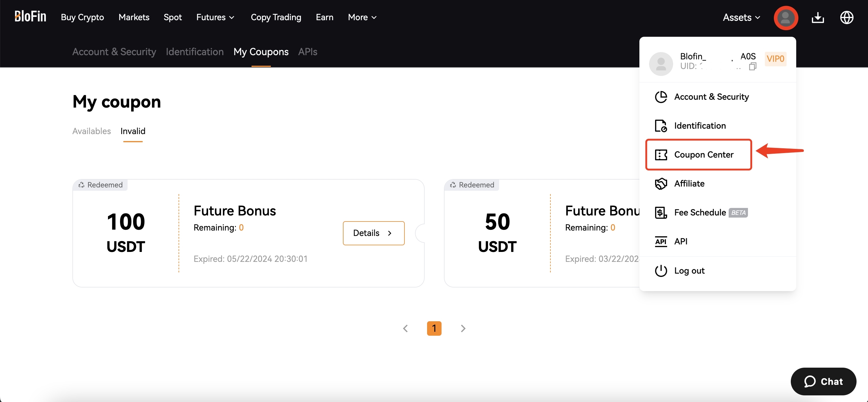868x402 pixels.
Task: Open Fee Schedule from profile menu
Action: point(718,213)
